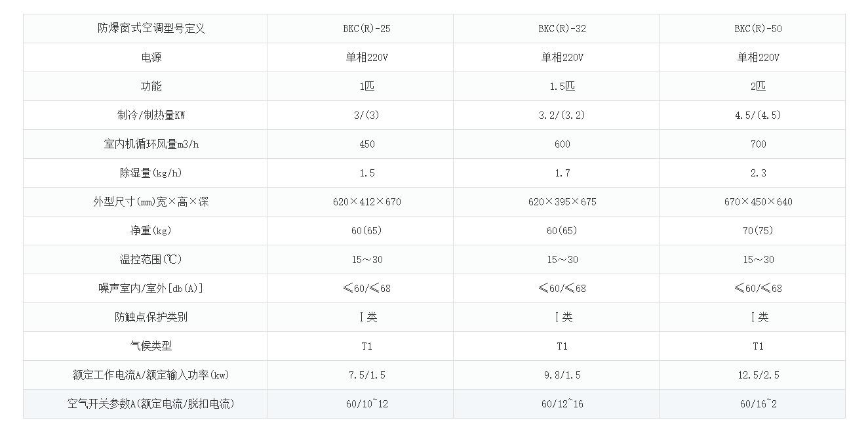Select the 2匹 function cell
The height and width of the screenshot is (433, 868).
tap(758, 87)
